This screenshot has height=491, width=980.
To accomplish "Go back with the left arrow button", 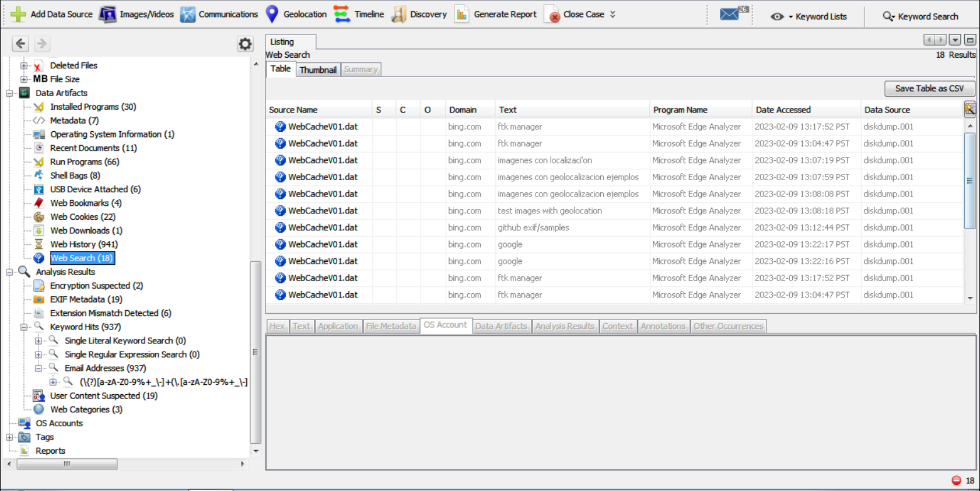I will (x=20, y=43).
